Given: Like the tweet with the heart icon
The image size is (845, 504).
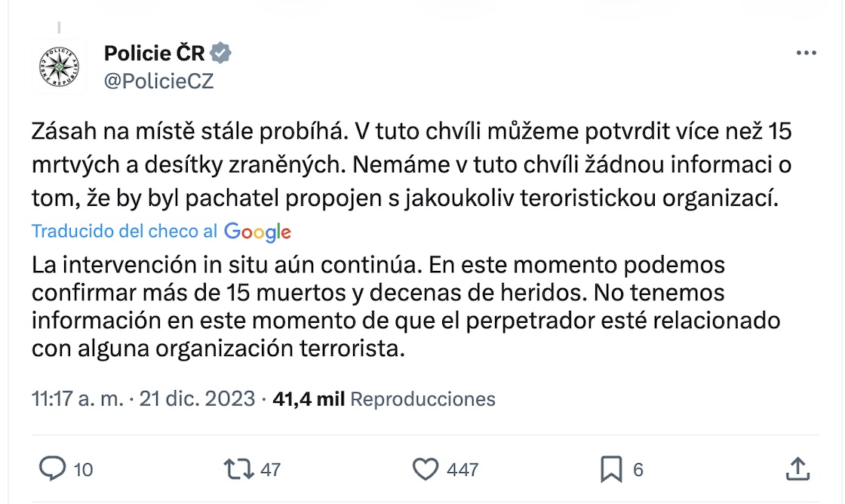Looking at the screenshot, I should pyautogui.click(x=426, y=469).
